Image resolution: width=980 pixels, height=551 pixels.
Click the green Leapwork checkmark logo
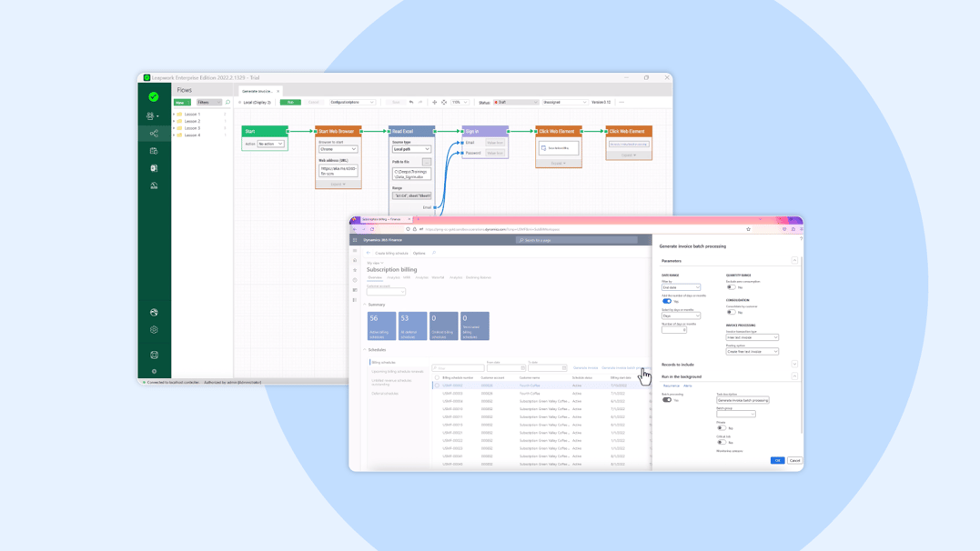tap(154, 95)
